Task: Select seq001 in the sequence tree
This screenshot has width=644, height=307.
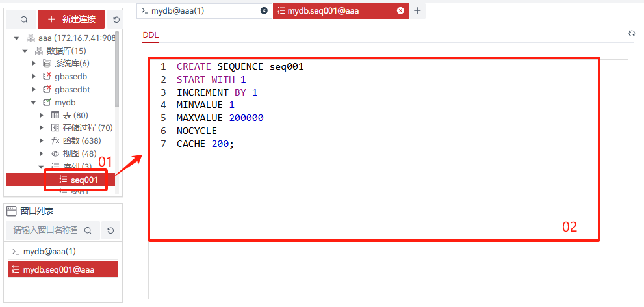Action: (84, 180)
